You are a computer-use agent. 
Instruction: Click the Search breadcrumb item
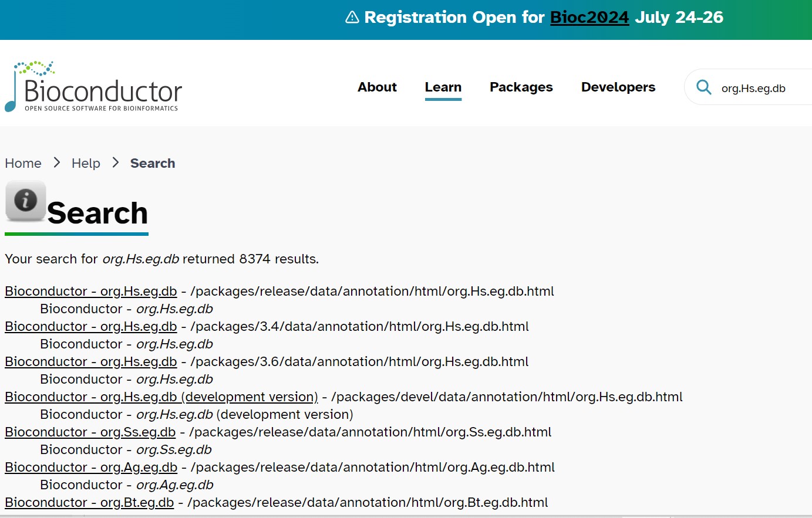coord(153,163)
